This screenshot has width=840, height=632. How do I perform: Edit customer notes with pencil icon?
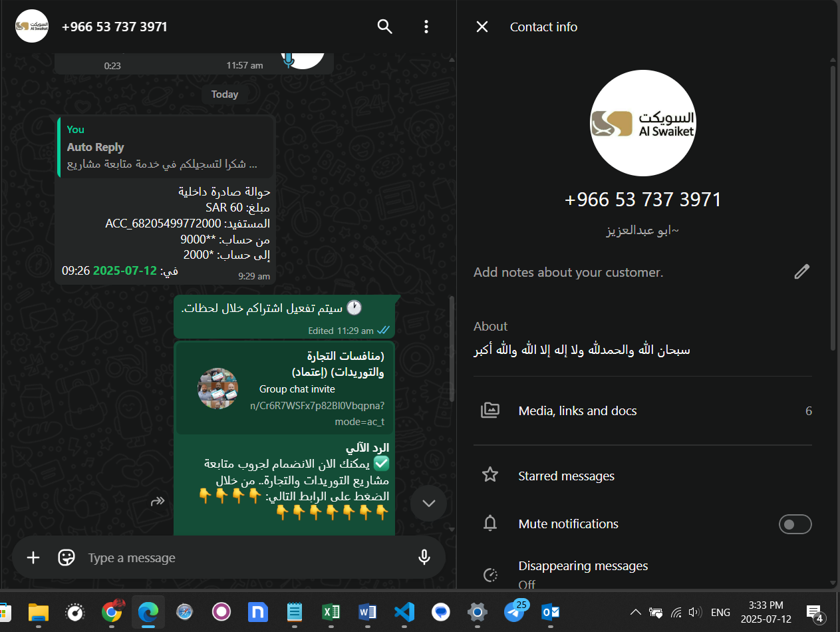[801, 272]
